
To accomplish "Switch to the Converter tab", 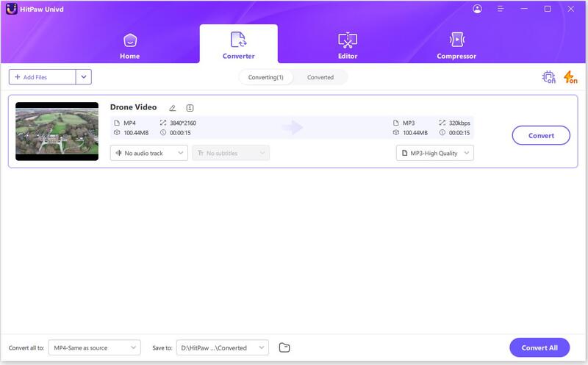I will [238, 46].
